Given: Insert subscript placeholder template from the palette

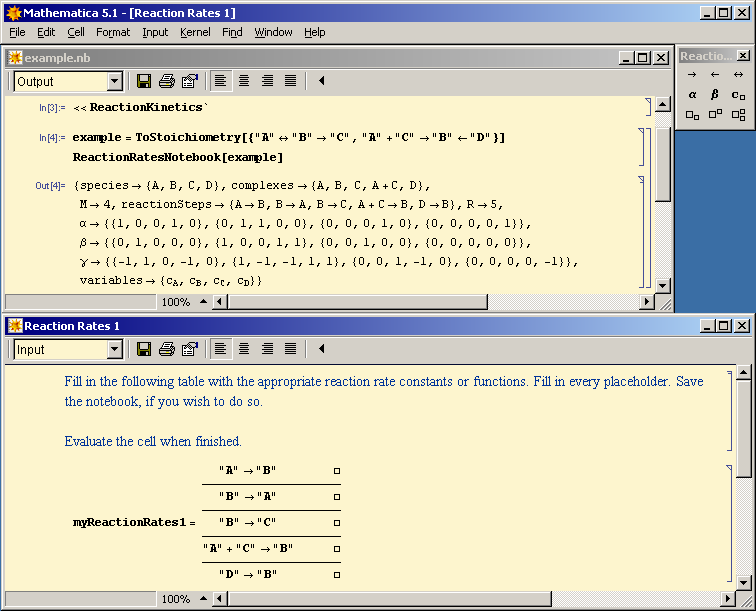Looking at the screenshot, I should (x=692, y=115).
